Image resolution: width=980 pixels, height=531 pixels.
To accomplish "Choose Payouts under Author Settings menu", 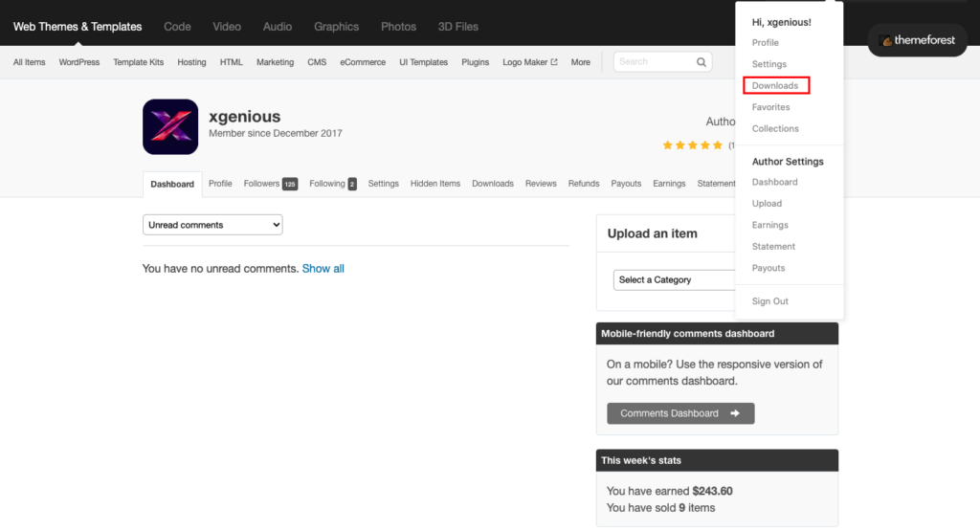I will click(x=768, y=268).
